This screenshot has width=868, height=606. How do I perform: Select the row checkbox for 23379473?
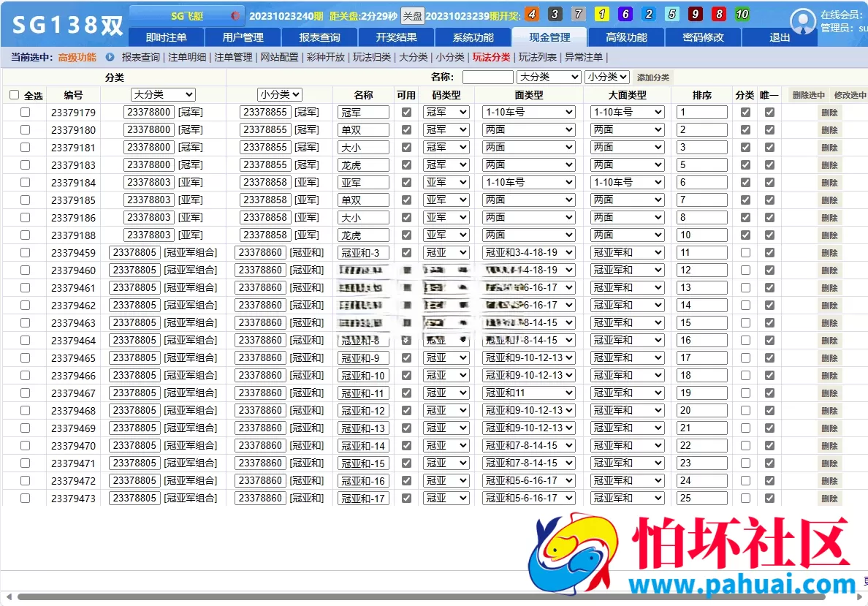click(x=25, y=498)
